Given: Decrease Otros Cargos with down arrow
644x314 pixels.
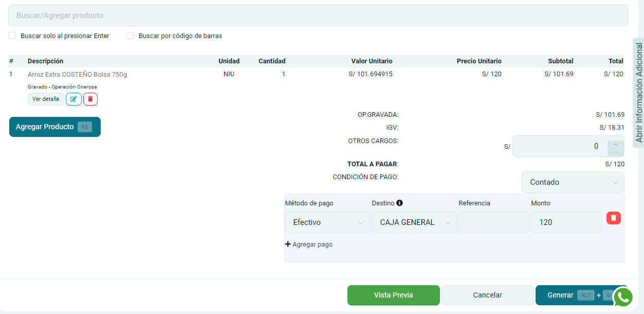Looking at the screenshot, I should tap(616, 152).
